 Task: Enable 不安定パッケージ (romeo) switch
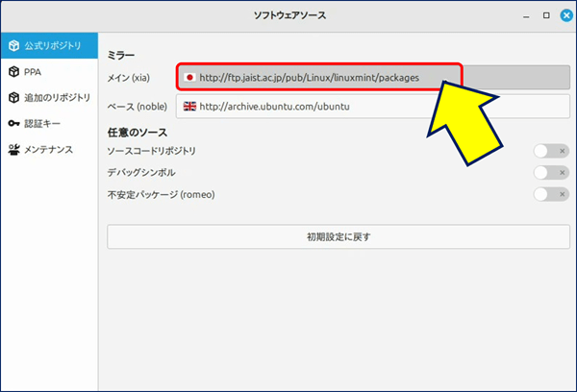[x=551, y=194]
